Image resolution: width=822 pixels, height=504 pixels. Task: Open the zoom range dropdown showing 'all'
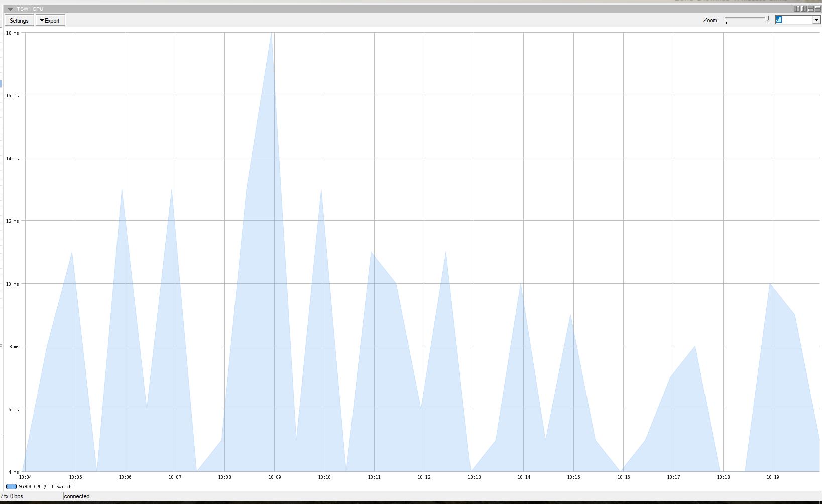pyautogui.click(x=817, y=20)
